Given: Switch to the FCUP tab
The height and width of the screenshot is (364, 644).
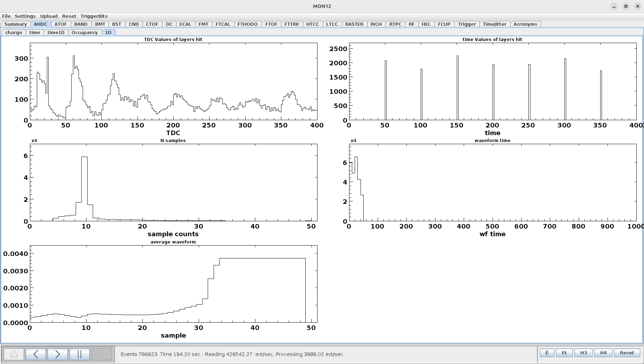Looking at the screenshot, I should (x=444, y=24).
